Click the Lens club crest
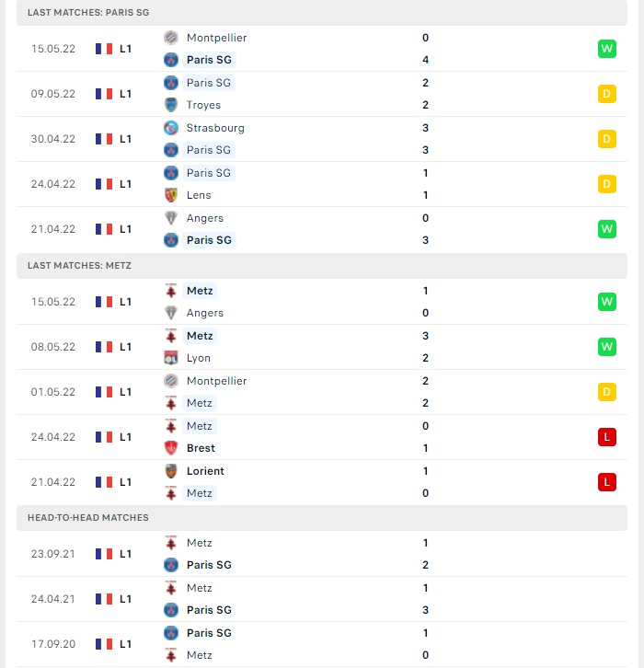This screenshot has width=644, height=668. (171, 195)
